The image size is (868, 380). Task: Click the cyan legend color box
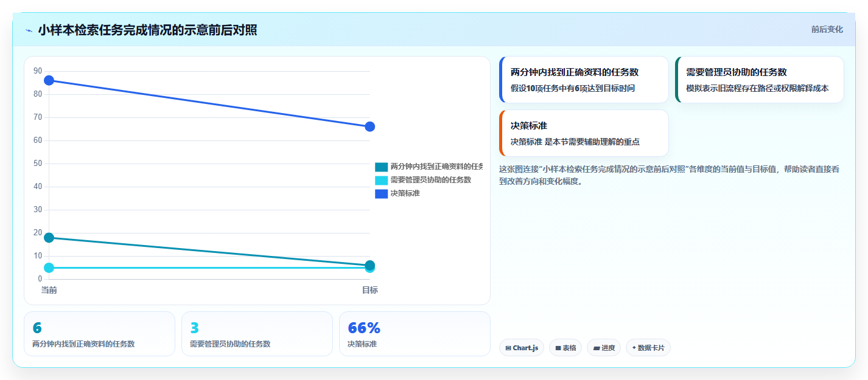(381, 180)
